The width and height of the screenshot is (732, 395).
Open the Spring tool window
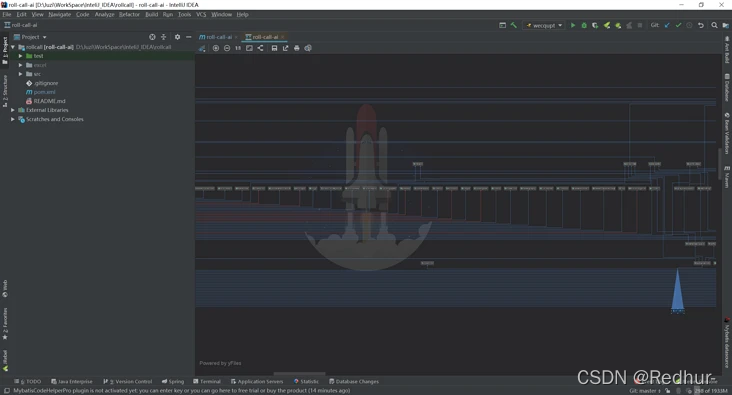coord(173,381)
